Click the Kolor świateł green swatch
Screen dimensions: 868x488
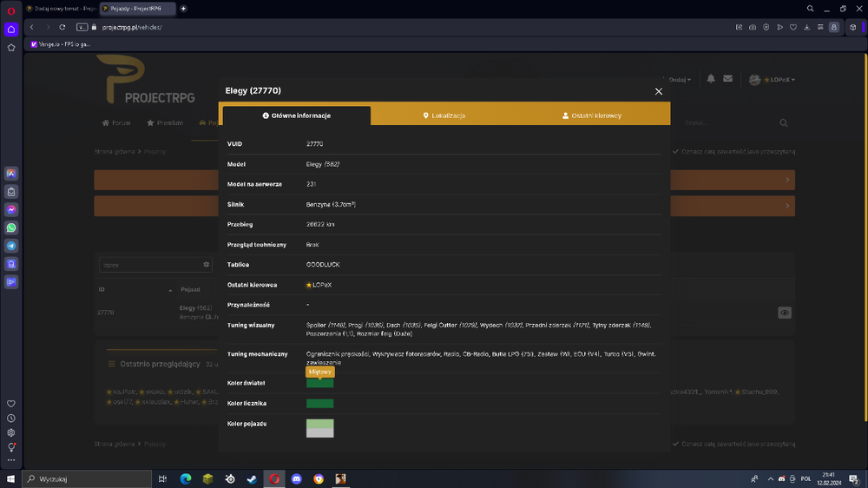click(x=320, y=383)
